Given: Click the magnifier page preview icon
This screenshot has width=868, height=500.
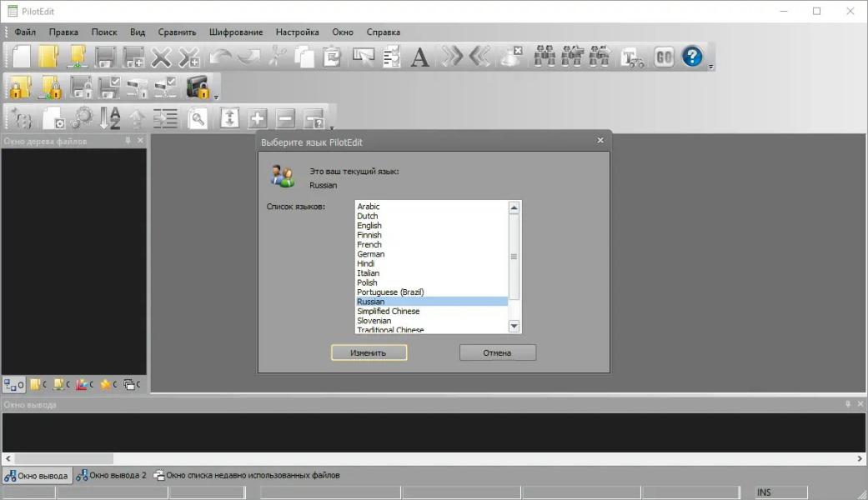Looking at the screenshot, I should coord(198,118).
